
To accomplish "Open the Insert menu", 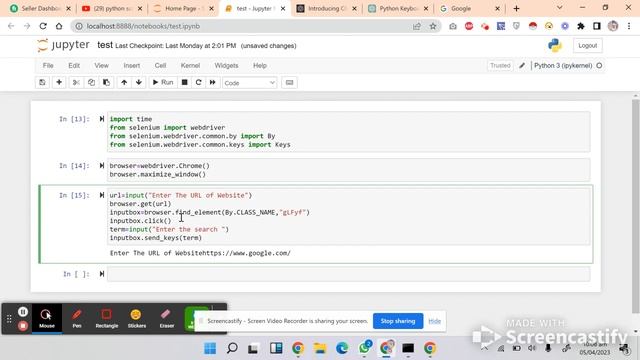I will pyautogui.click(x=131, y=65).
